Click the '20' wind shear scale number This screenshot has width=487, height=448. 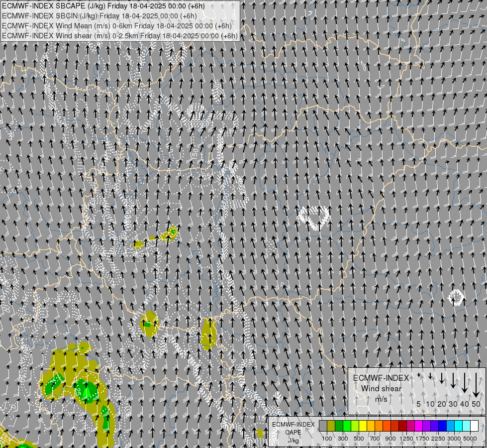click(442, 404)
